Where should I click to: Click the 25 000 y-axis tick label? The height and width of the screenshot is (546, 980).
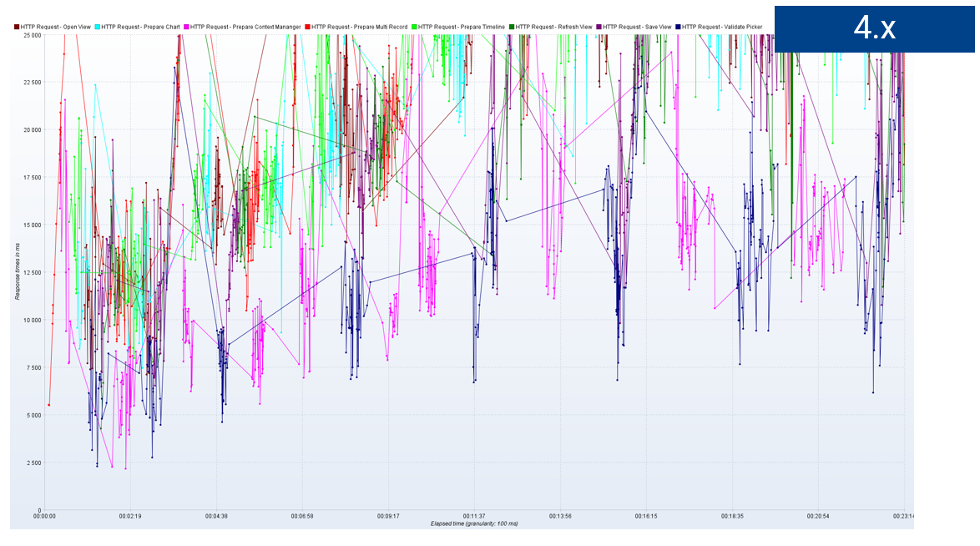point(33,35)
